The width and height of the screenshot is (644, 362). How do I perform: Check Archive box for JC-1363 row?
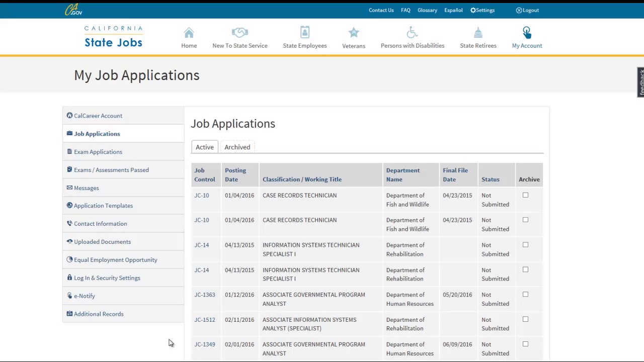(x=525, y=294)
